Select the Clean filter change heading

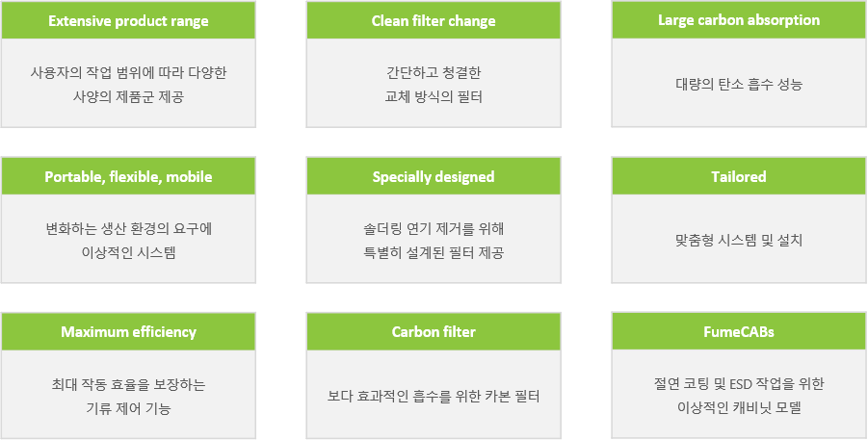pyautogui.click(x=434, y=20)
